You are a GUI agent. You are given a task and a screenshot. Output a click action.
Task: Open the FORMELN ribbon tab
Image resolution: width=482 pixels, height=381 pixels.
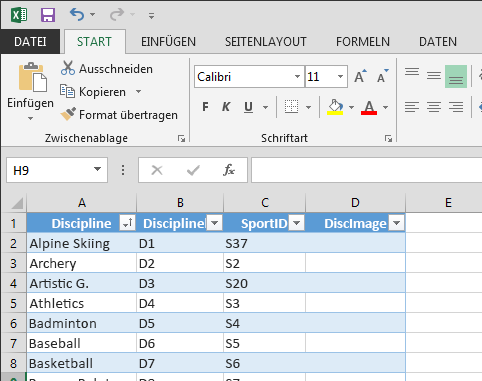(x=363, y=42)
